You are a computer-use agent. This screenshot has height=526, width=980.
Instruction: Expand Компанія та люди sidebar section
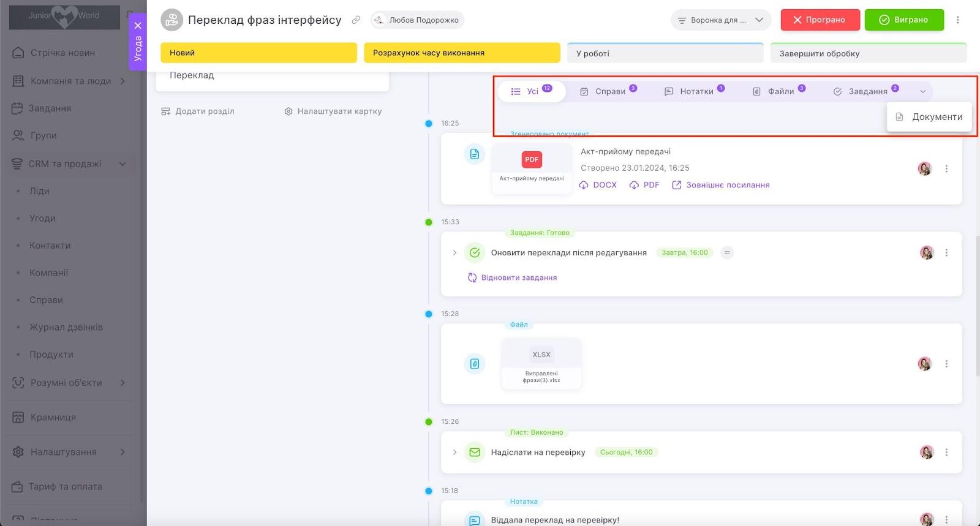coord(123,81)
